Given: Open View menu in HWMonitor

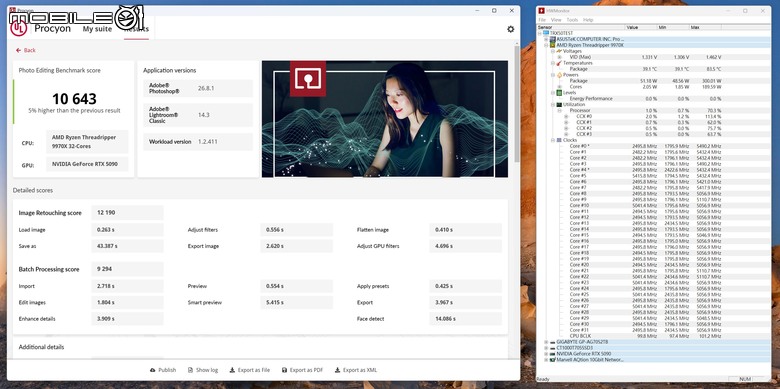Looking at the screenshot, I should 556,20.
